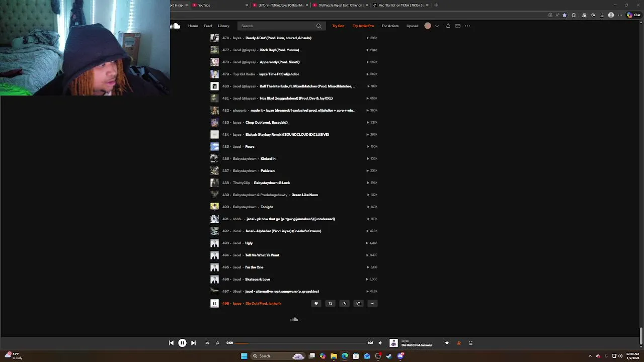644x362 pixels.
Task: Toggle shuffle in the player bar
Action: pos(207,343)
